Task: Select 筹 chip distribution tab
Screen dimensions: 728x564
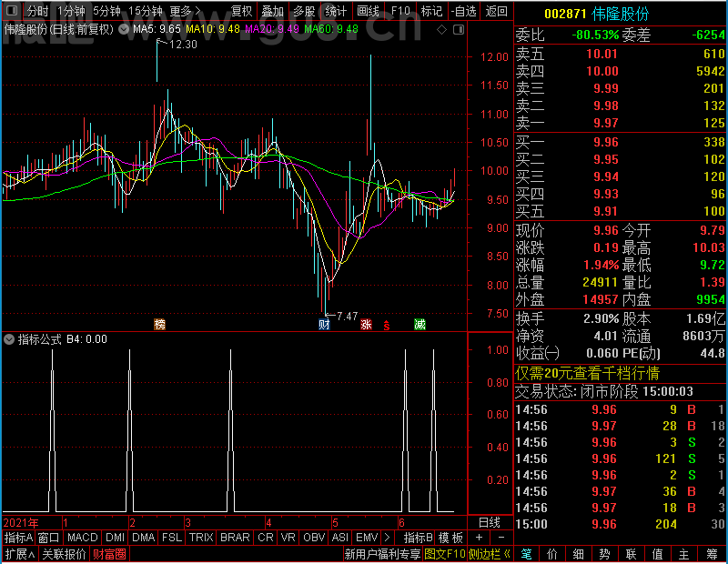Action: pyautogui.click(x=712, y=554)
